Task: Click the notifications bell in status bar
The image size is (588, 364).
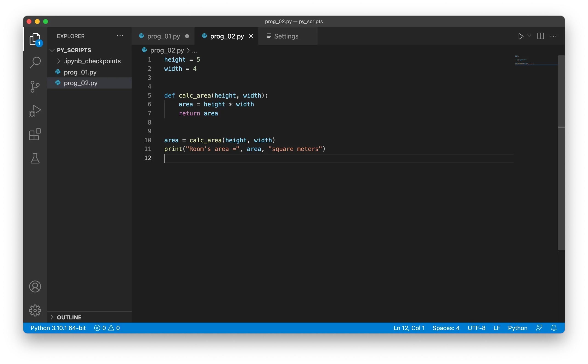Action: 554,328
